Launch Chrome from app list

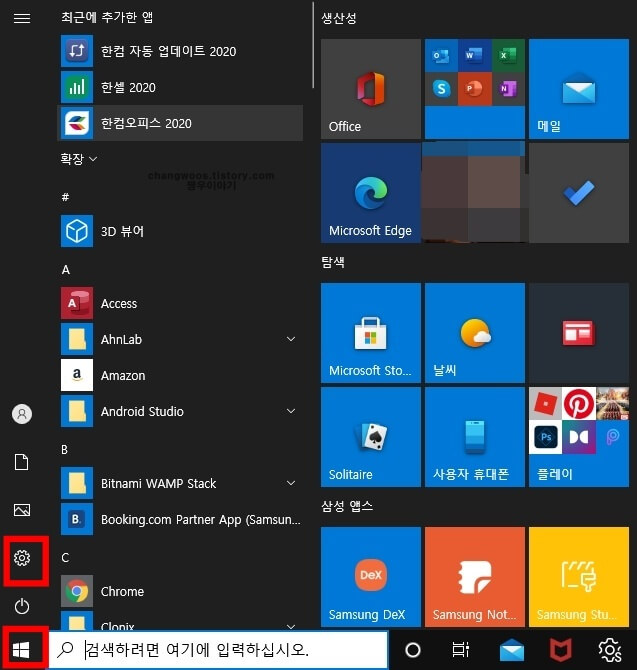coord(180,591)
